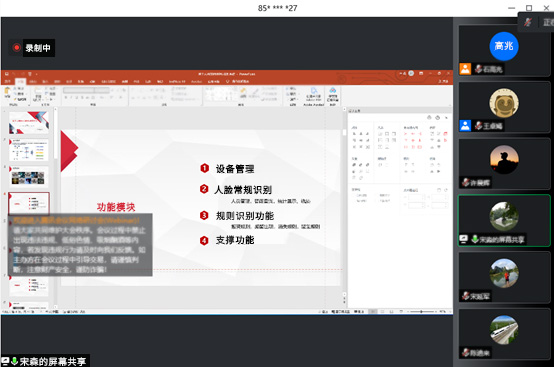The height and width of the screenshot is (367, 554).
Task: Click the blue cloud icon in ribbon
Action: (332, 90)
